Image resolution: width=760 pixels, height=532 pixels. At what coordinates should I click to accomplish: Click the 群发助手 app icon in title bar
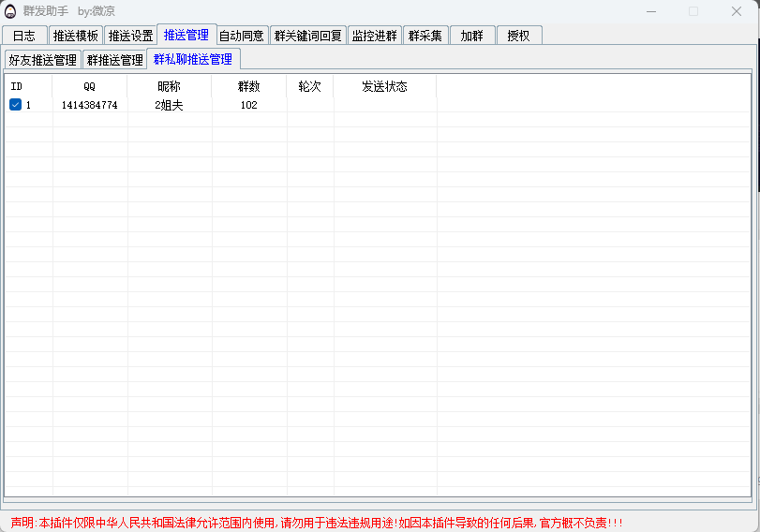(x=11, y=11)
